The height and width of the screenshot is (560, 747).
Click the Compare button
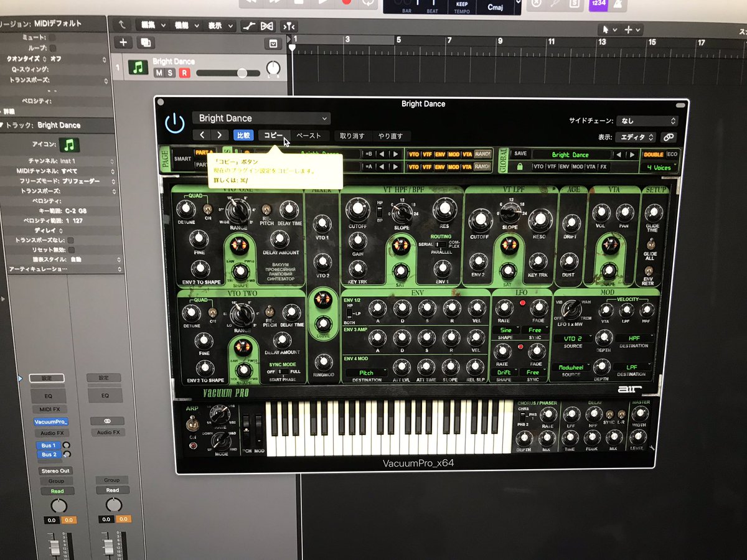(x=243, y=135)
